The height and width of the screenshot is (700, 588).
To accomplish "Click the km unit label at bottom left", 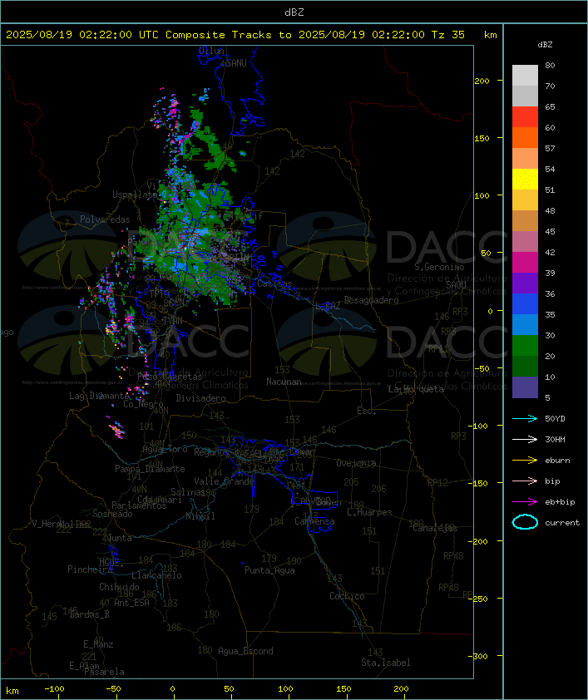I will [x=12, y=691].
